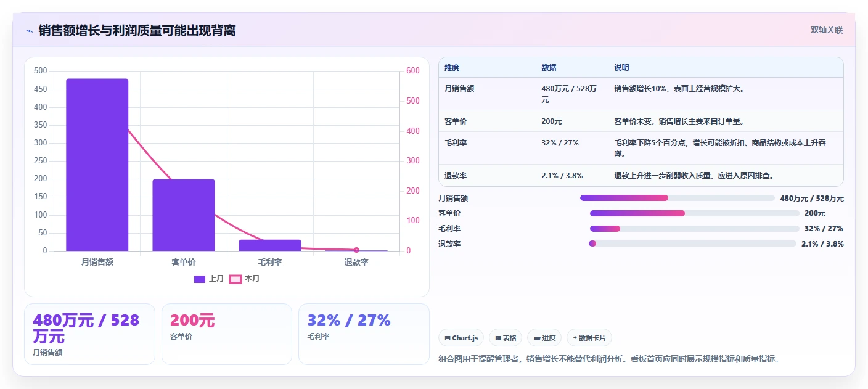Click the 数据 column header
868x389 pixels.
[549, 67]
